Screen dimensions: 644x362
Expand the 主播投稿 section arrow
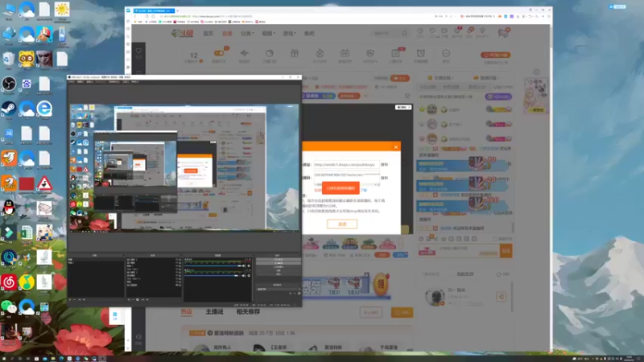coord(452,77)
